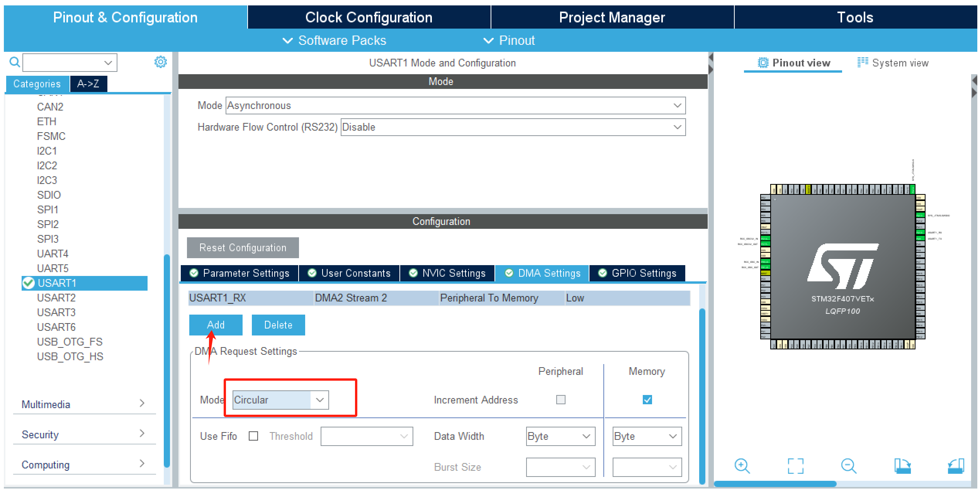Viewport: 980px width, 492px height.
Task: Click the rotate clockwise chip icon
Action: pyautogui.click(x=902, y=466)
